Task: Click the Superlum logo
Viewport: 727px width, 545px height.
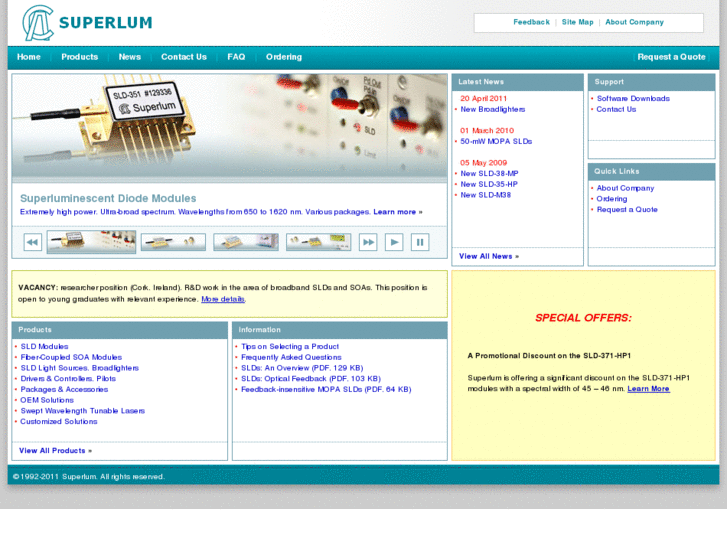Action: point(87,23)
